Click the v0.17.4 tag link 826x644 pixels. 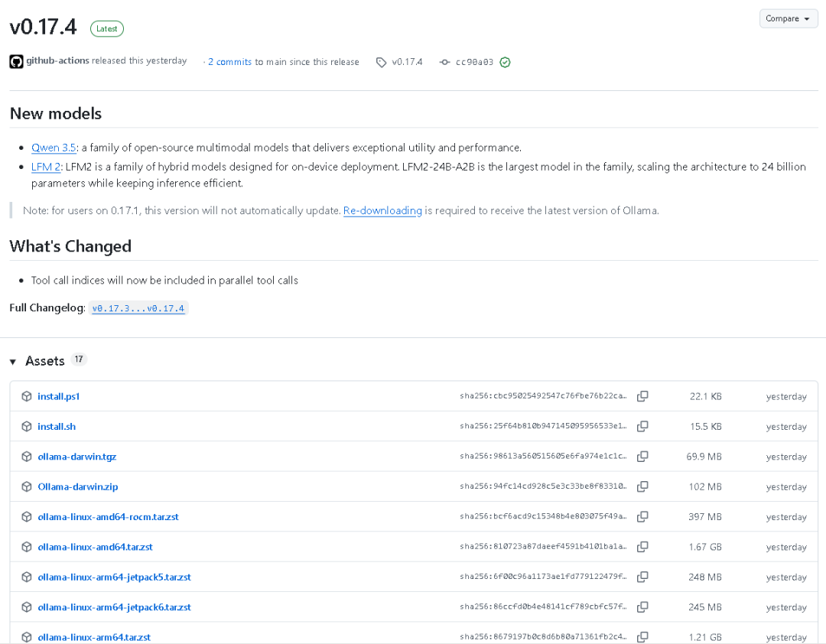pyautogui.click(x=407, y=62)
